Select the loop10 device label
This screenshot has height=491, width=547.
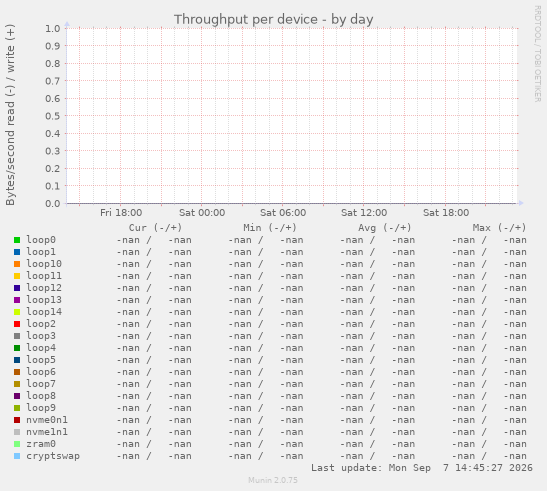(44, 264)
